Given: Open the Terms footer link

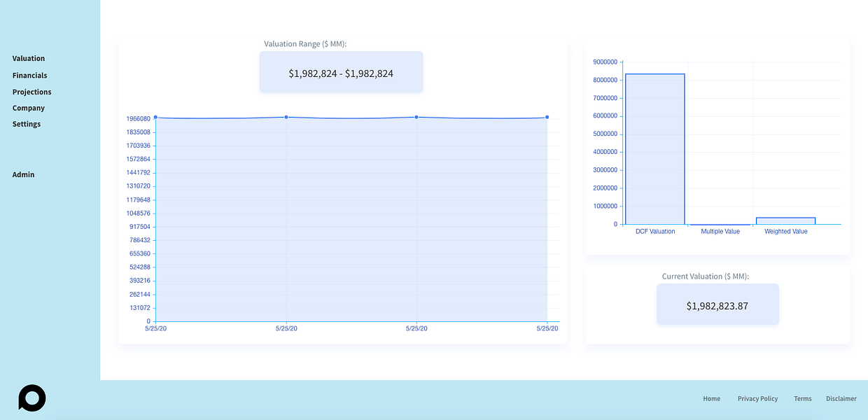Looking at the screenshot, I should pyautogui.click(x=803, y=399).
